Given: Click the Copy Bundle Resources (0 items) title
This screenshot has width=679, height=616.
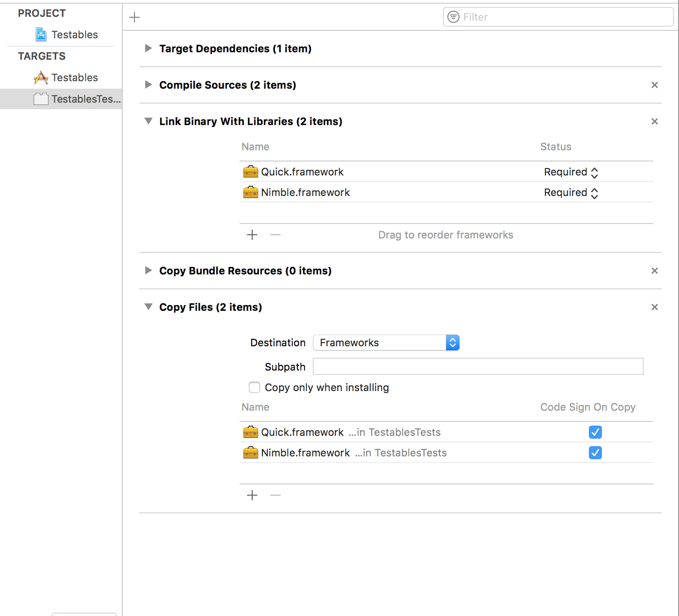Looking at the screenshot, I should click(x=246, y=271).
